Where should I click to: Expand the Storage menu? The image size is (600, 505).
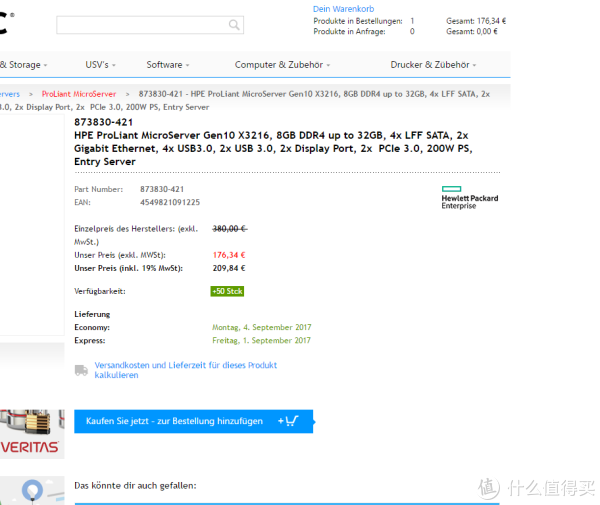pyautogui.click(x=24, y=65)
